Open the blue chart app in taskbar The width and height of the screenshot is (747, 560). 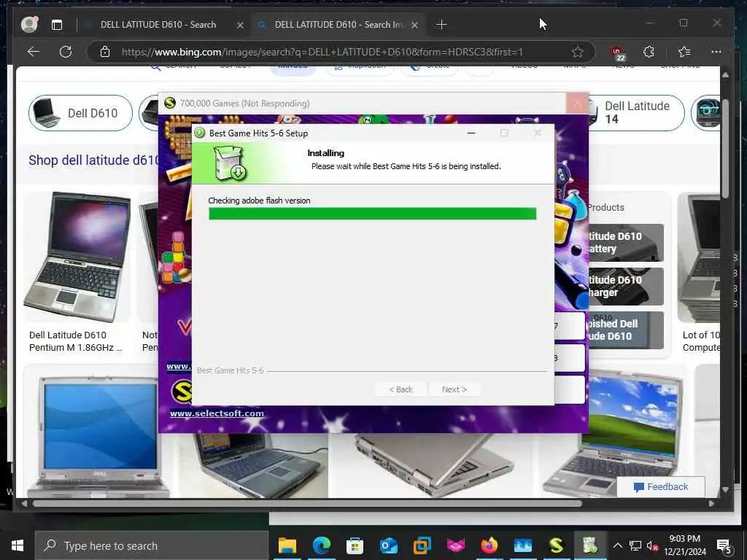tap(522, 545)
